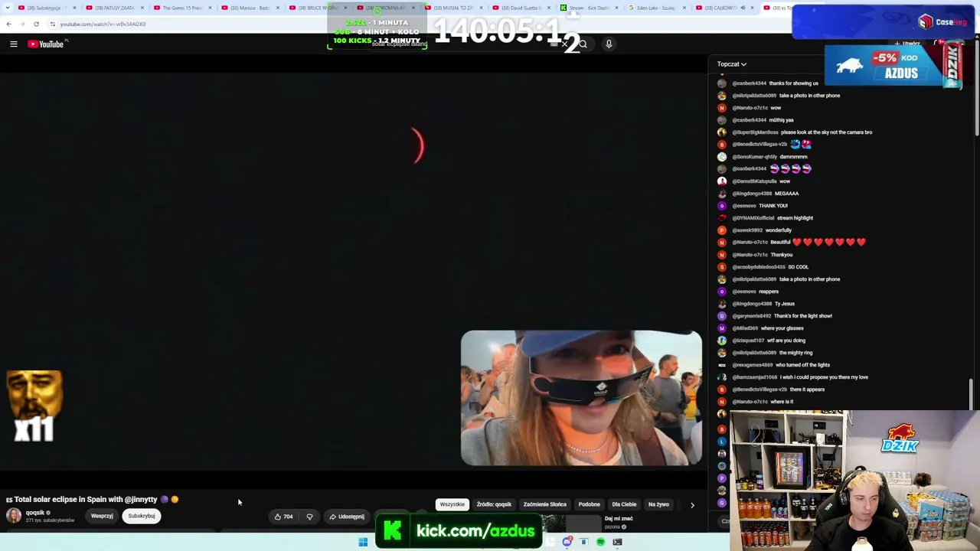Image resolution: width=980 pixels, height=551 pixels.
Task: Click chat message 'the mighty ring'
Action: click(x=795, y=353)
